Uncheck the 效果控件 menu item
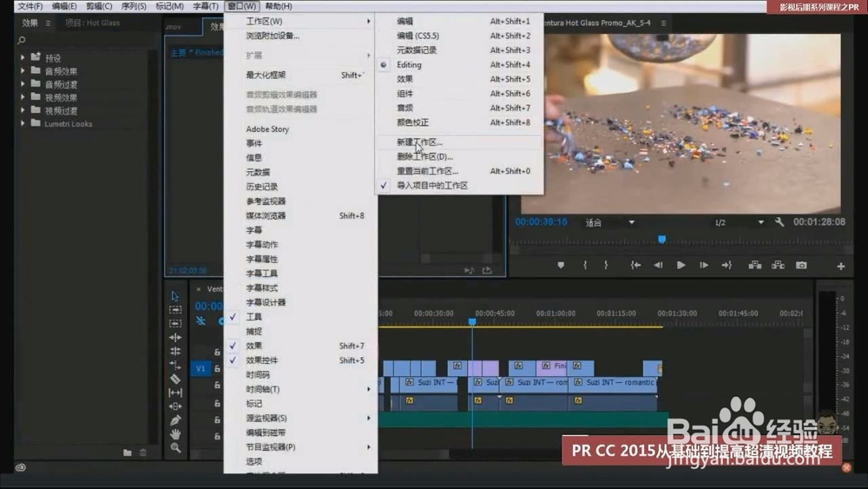 pyautogui.click(x=300, y=360)
